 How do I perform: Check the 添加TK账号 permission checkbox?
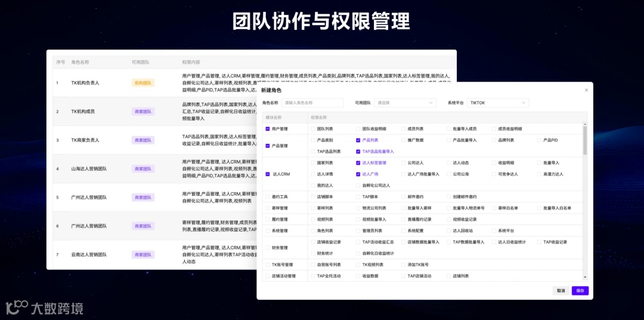pos(403,264)
